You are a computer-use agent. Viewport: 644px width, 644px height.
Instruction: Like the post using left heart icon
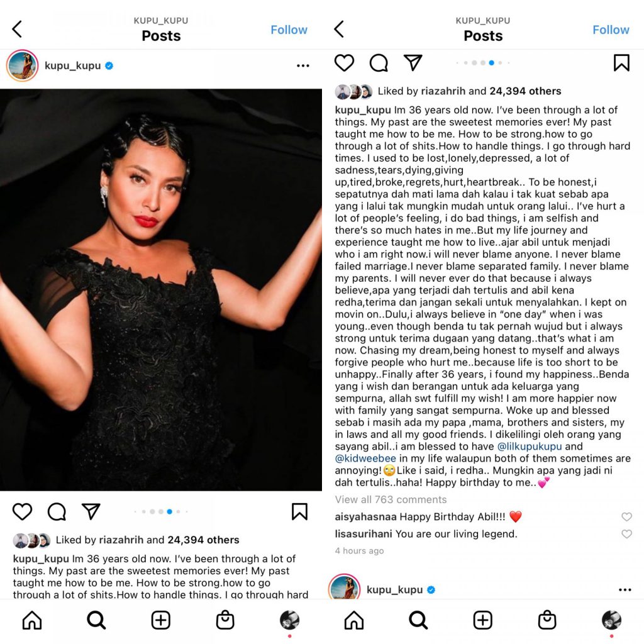click(x=22, y=511)
